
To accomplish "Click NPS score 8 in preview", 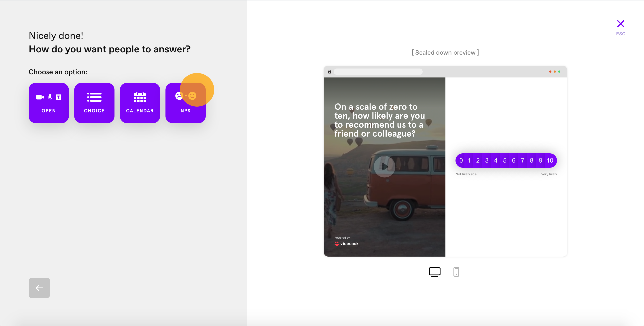I will [532, 161].
